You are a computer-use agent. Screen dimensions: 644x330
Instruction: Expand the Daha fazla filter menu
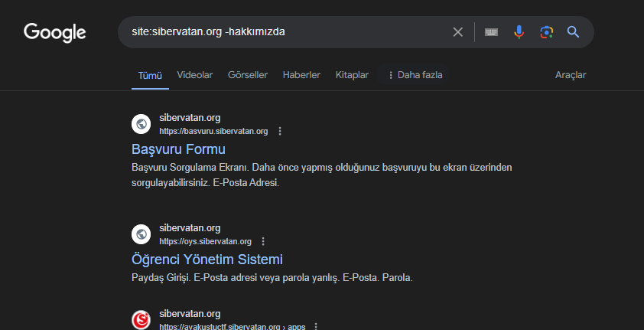pyautogui.click(x=415, y=75)
